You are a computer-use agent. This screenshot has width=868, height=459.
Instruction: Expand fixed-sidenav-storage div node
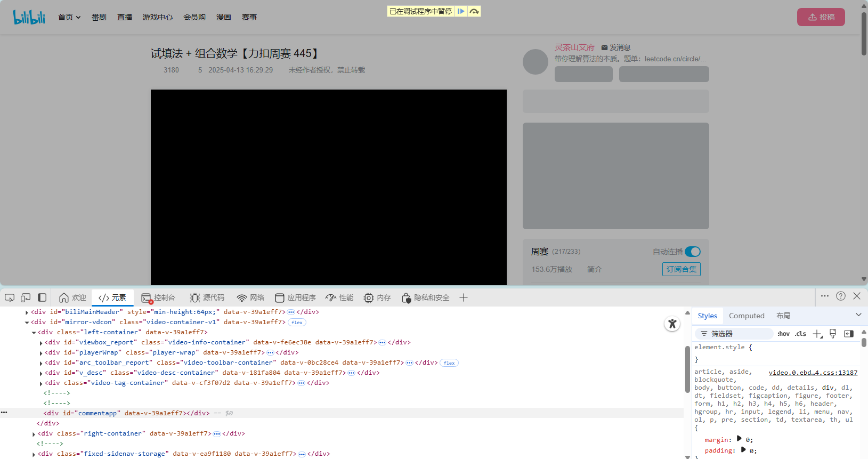coord(34,454)
